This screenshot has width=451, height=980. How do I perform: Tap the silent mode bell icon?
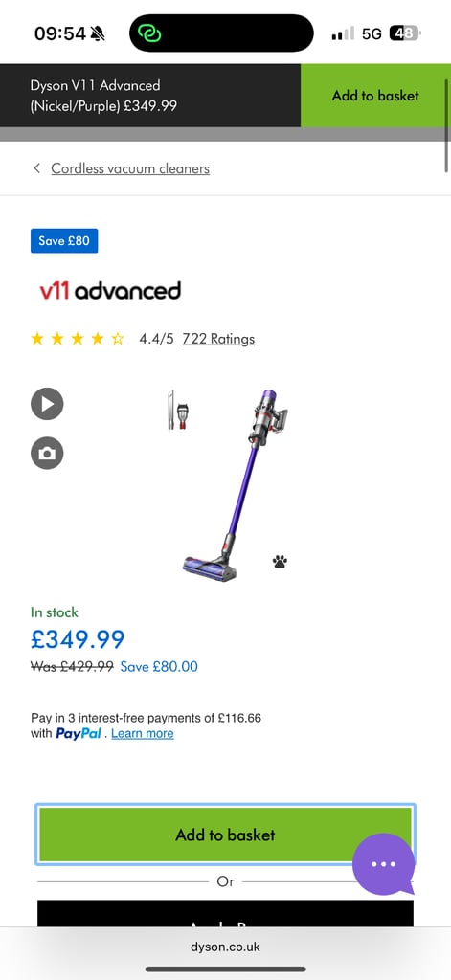98,33
